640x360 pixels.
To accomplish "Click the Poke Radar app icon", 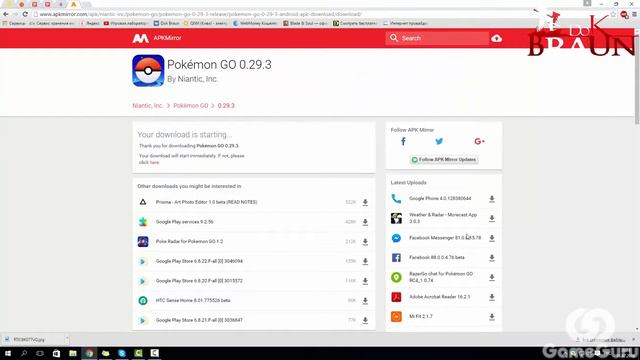I will tap(143, 241).
